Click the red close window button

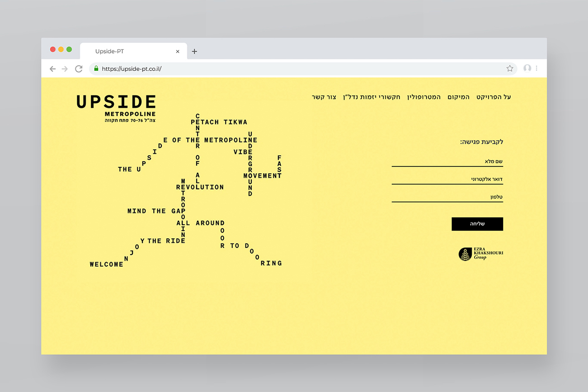53,49
